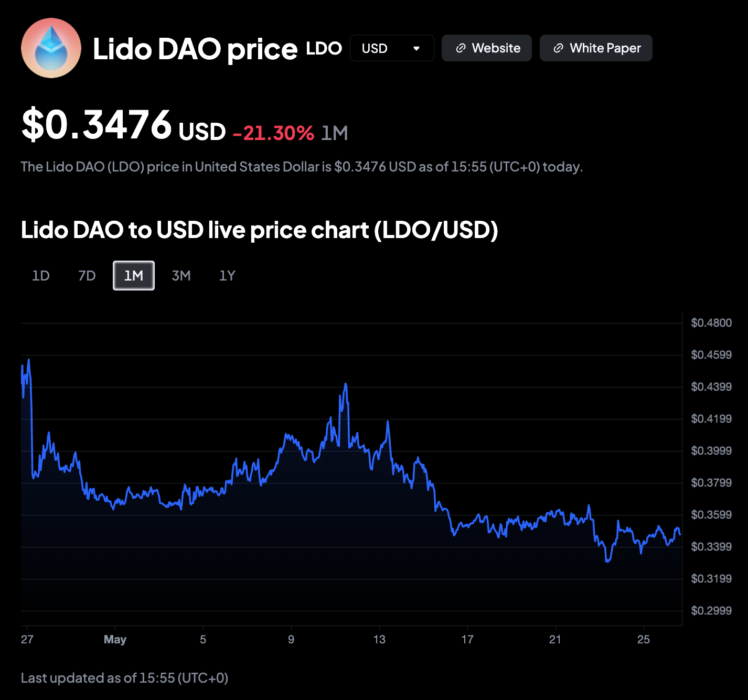Click the chart peak near day 11
Image resolution: width=748 pixels, height=700 pixels.
pos(346,384)
